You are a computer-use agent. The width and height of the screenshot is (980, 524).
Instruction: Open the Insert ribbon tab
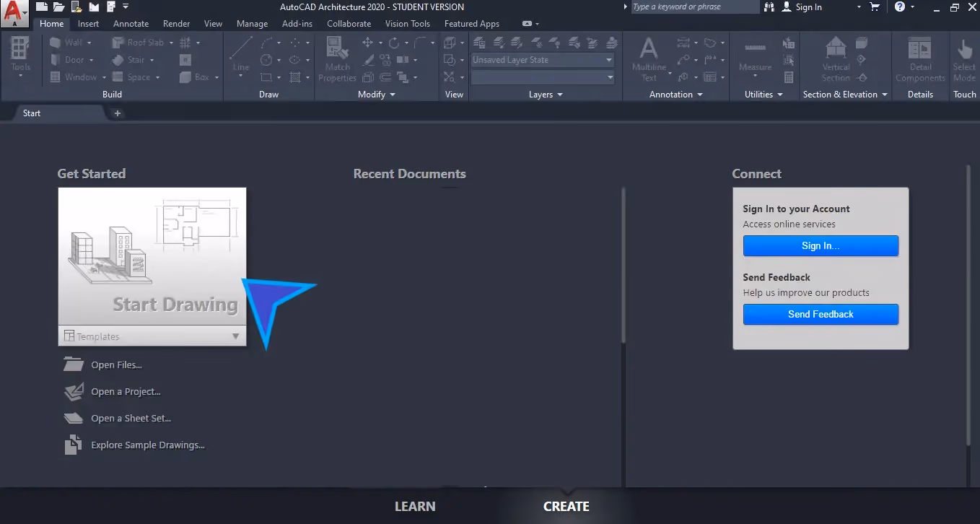tap(89, 24)
